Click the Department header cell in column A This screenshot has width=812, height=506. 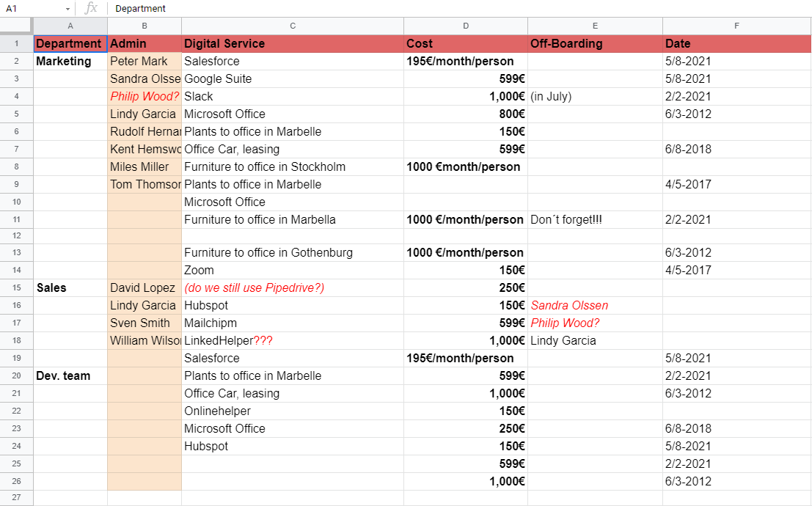(x=70, y=43)
